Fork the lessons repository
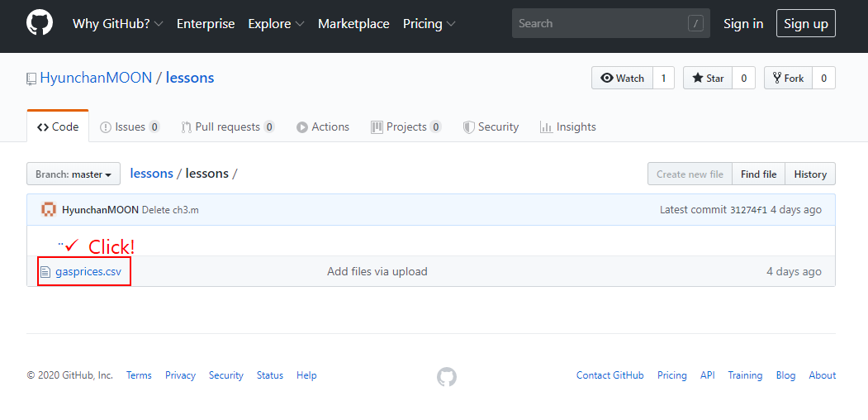 (788, 78)
